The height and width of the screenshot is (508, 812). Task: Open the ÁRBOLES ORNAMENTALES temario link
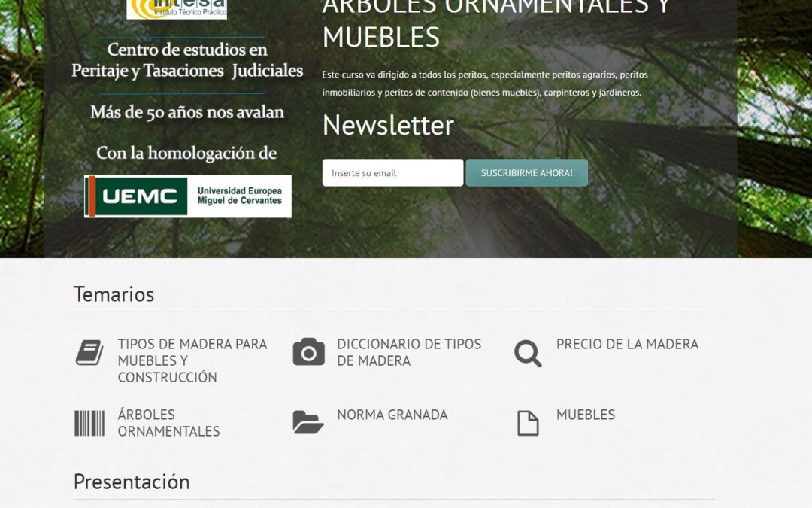[168, 424]
